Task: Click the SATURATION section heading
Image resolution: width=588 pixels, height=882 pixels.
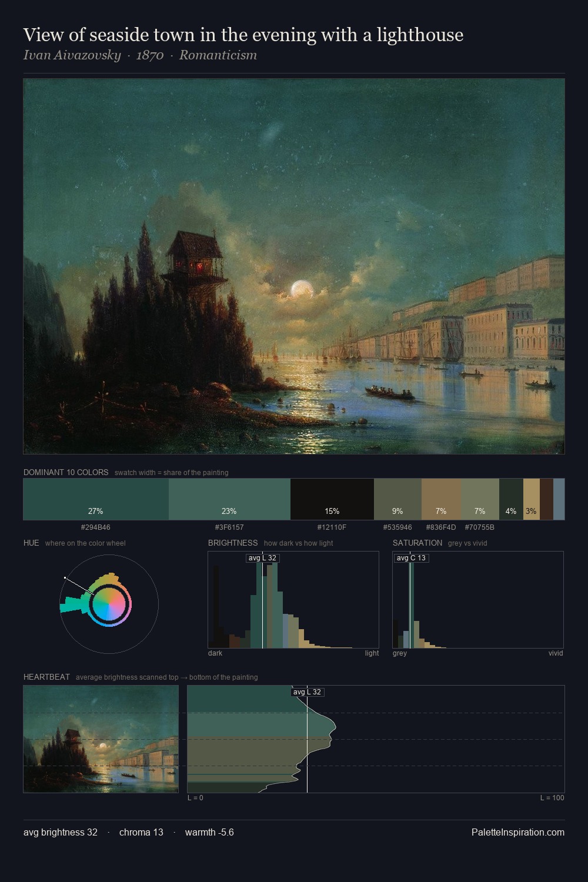Action: pos(417,543)
